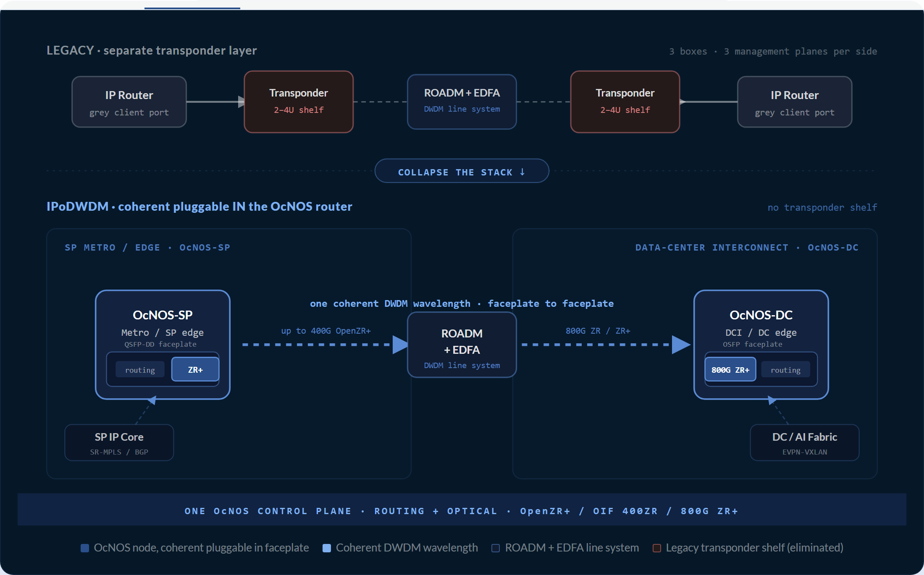Click the "no transponder shelf" note

click(x=822, y=207)
